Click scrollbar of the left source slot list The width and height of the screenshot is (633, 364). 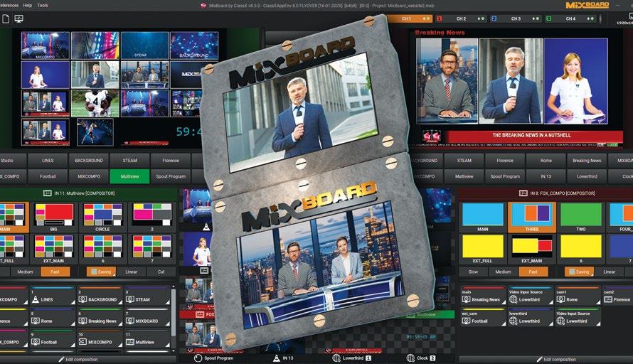click(x=174, y=311)
